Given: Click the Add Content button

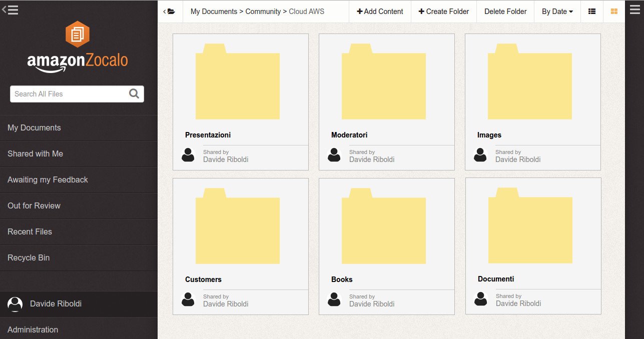Looking at the screenshot, I should pos(380,11).
